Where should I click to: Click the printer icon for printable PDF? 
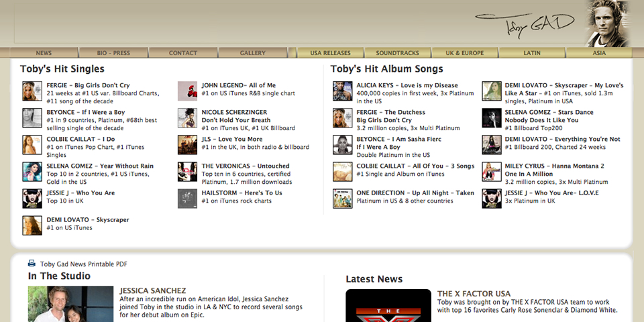pyautogui.click(x=32, y=263)
